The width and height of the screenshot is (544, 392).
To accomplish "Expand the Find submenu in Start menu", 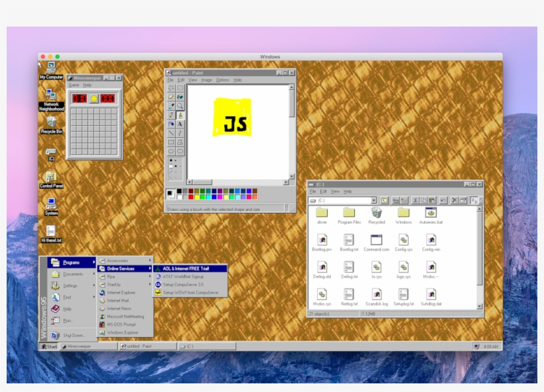I will click(72, 297).
